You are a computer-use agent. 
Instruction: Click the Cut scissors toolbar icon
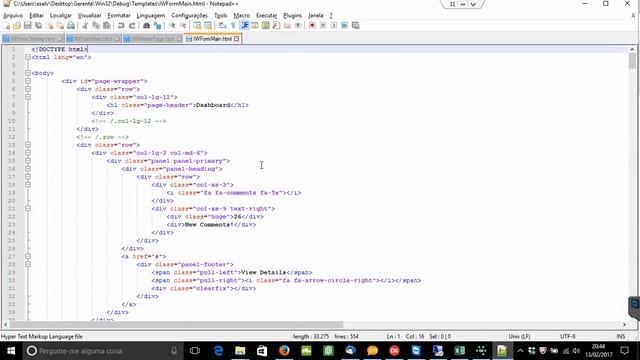(x=85, y=26)
